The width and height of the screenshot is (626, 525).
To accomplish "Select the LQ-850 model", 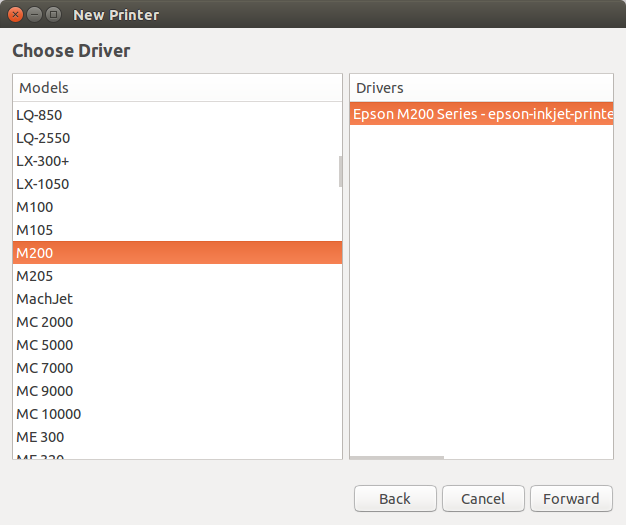I will point(177,115).
